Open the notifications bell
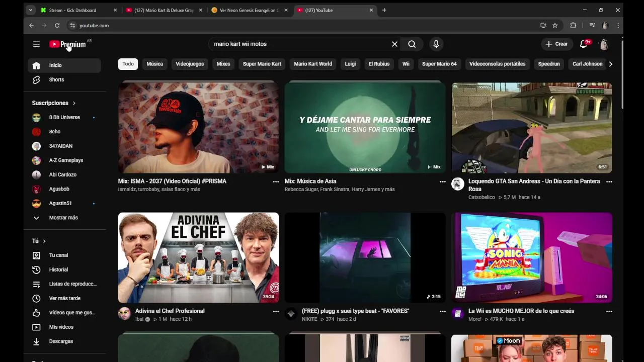The image size is (644, 362). pos(584,44)
